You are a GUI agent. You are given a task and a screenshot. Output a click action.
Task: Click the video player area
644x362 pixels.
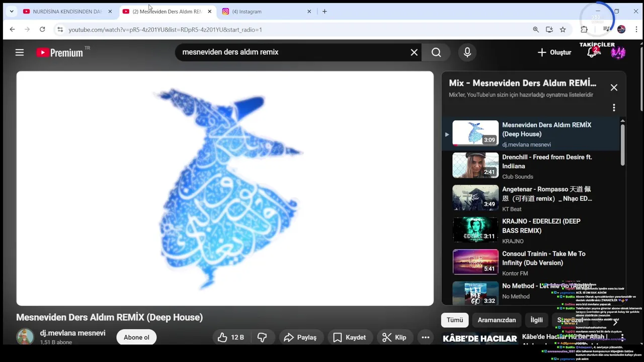225,189
